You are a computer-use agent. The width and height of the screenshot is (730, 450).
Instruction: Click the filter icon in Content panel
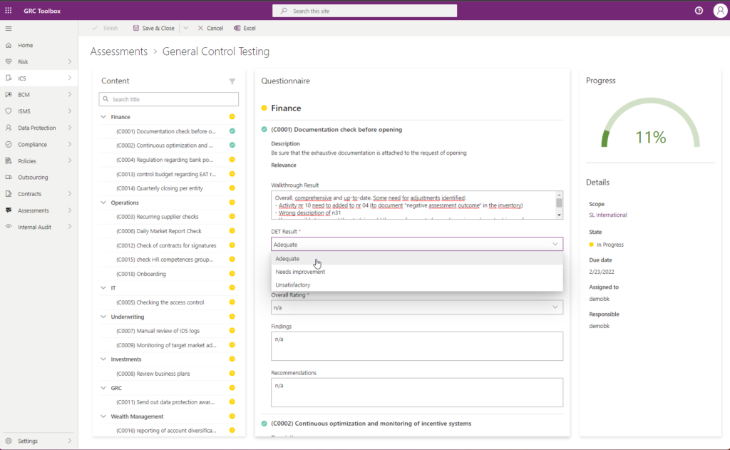[x=232, y=81]
